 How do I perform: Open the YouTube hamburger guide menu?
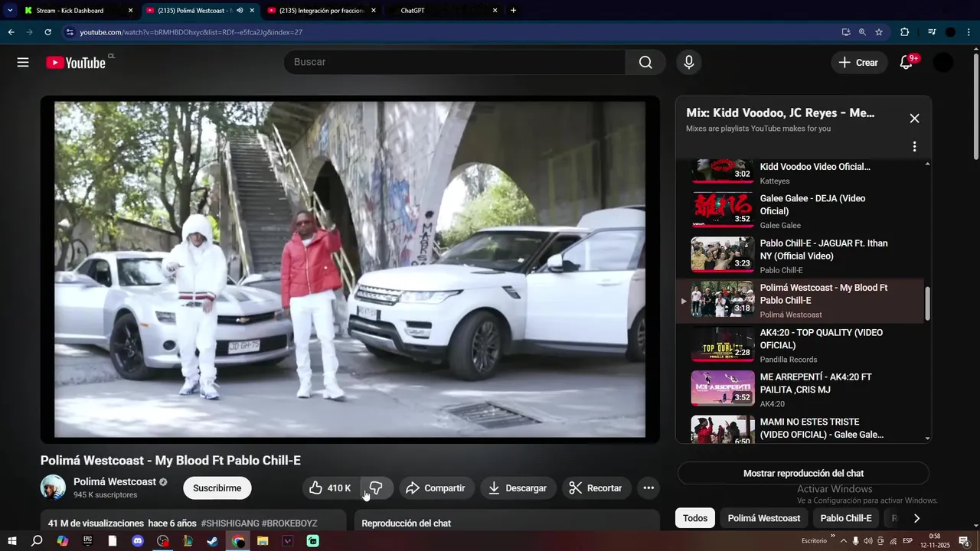(23, 63)
